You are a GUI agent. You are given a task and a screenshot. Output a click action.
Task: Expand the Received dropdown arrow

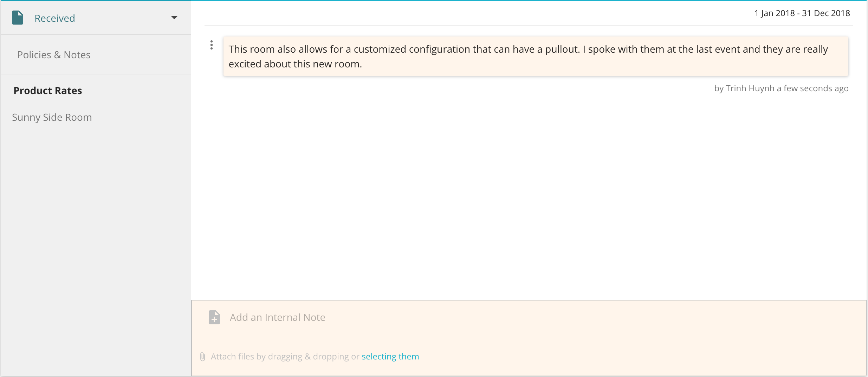coord(174,18)
